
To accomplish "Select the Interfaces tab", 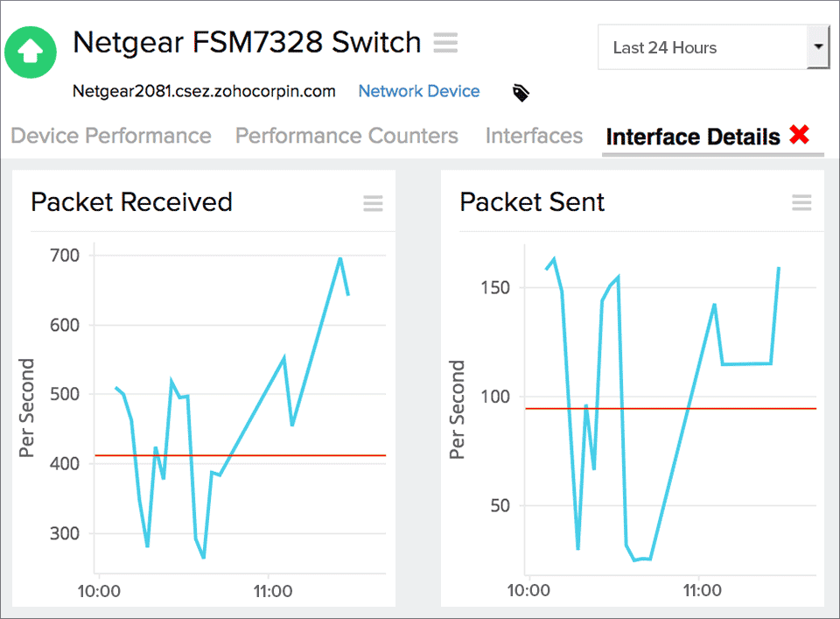I will tap(534, 136).
